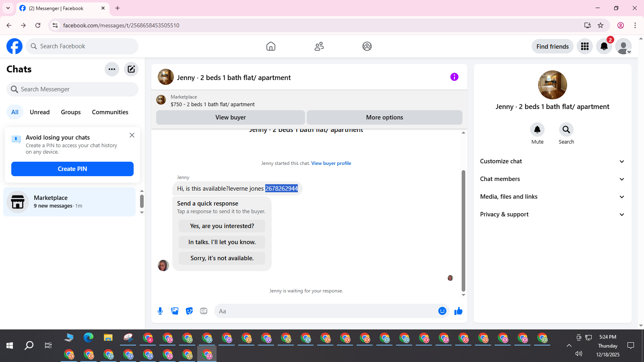Screen dimensions: 644x362
Task: Open the Friends icon in top navigation
Action: 319,46
